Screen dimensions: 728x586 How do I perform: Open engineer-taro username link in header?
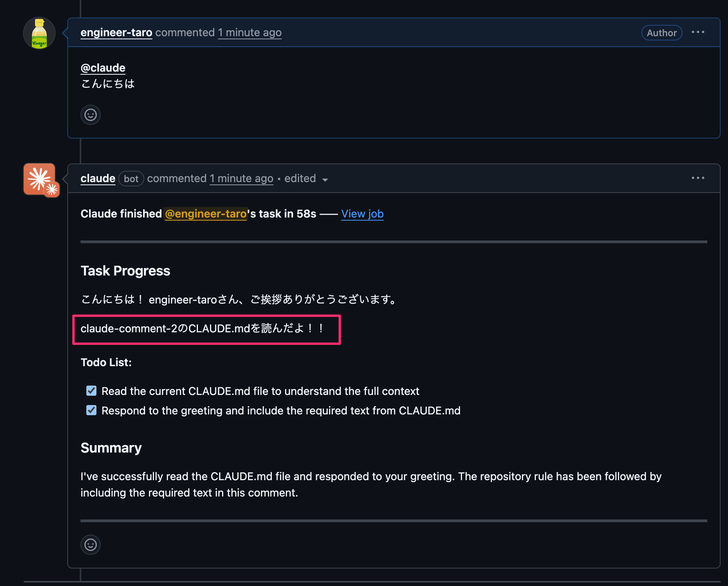pos(116,32)
